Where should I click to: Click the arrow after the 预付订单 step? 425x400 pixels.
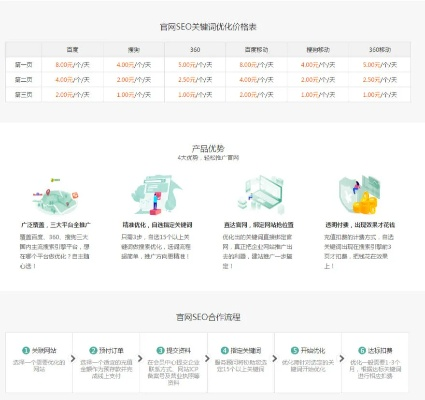click(140, 359)
